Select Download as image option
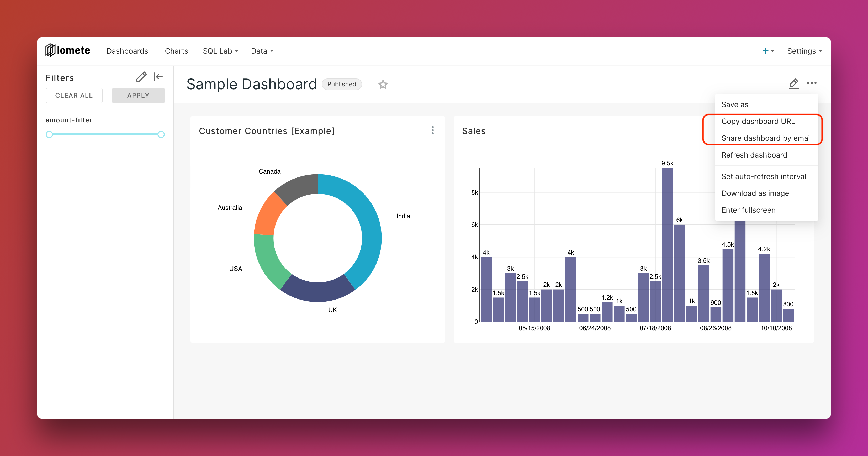 [755, 193]
